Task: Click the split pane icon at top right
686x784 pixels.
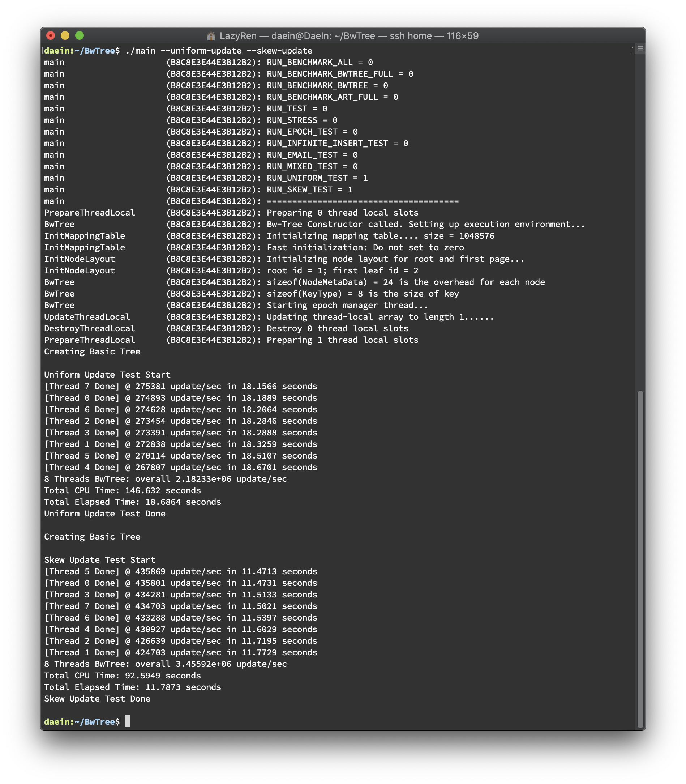Action: click(640, 49)
